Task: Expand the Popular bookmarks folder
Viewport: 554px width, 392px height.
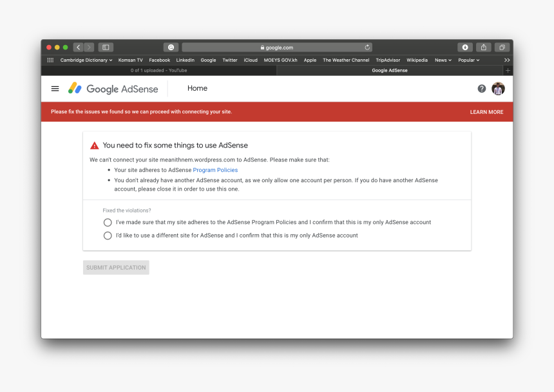Action: click(469, 60)
